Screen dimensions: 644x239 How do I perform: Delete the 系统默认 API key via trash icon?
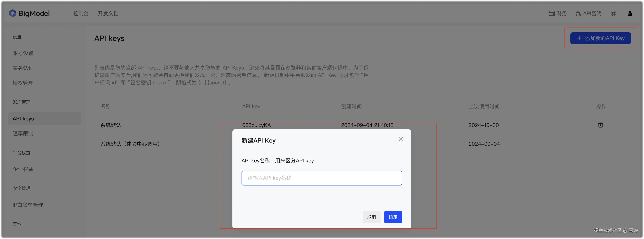coord(601,125)
